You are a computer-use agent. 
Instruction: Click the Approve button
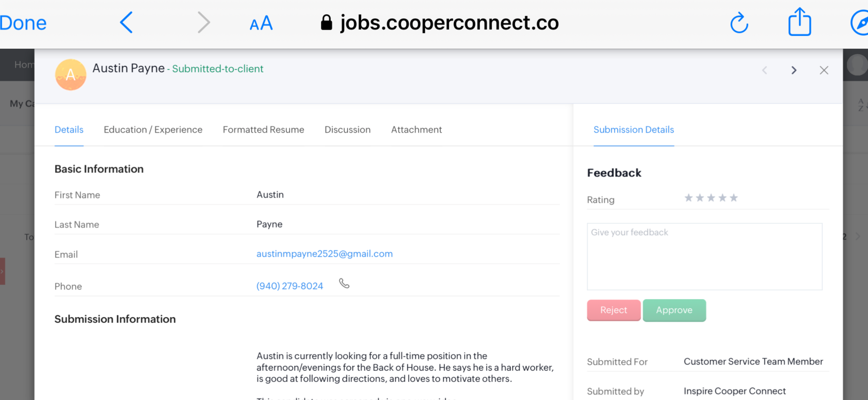coord(674,310)
